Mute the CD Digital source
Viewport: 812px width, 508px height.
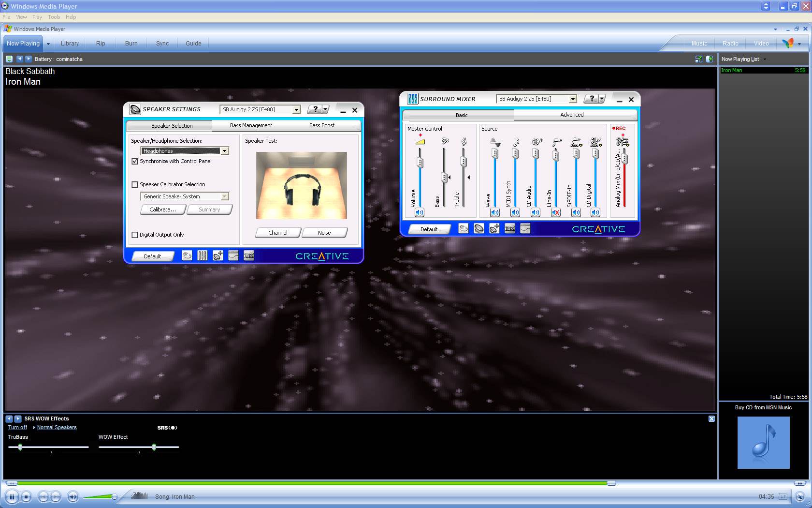pyautogui.click(x=595, y=212)
